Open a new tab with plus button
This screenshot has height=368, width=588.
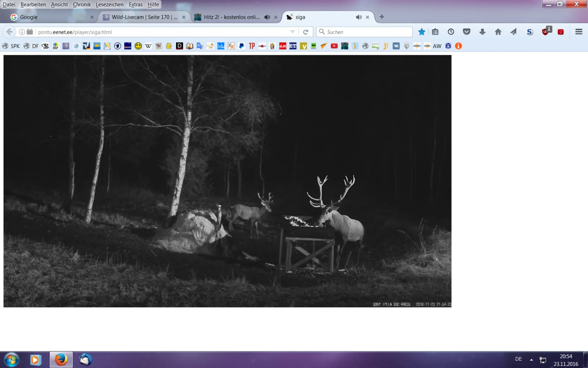(x=382, y=17)
